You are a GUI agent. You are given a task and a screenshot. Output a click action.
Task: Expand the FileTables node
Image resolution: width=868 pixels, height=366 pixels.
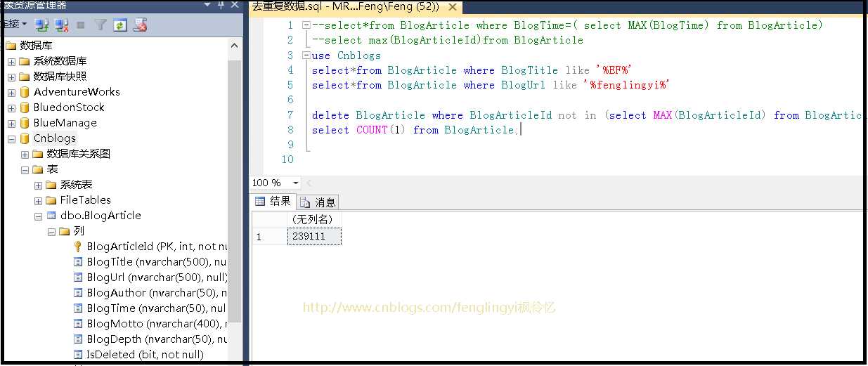(x=38, y=201)
